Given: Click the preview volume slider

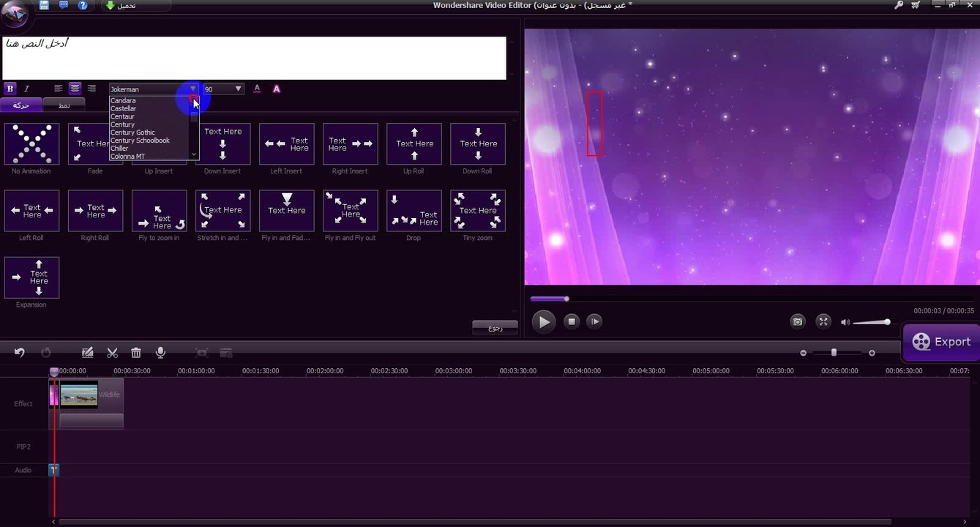Looking at the screenshot, I should [x=873, y=322].
